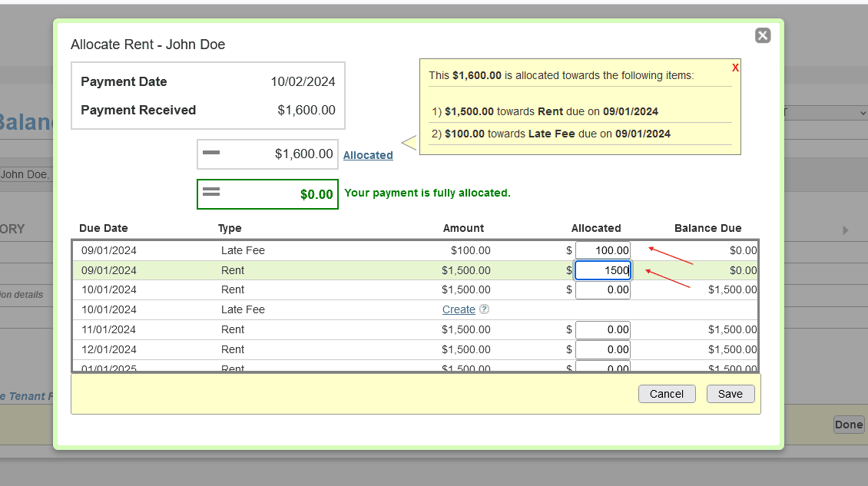Screen dimensions: 868x486
Task: Edit allocated amount for 09/01/2024 Late Fee
Action: coord(603,250)
